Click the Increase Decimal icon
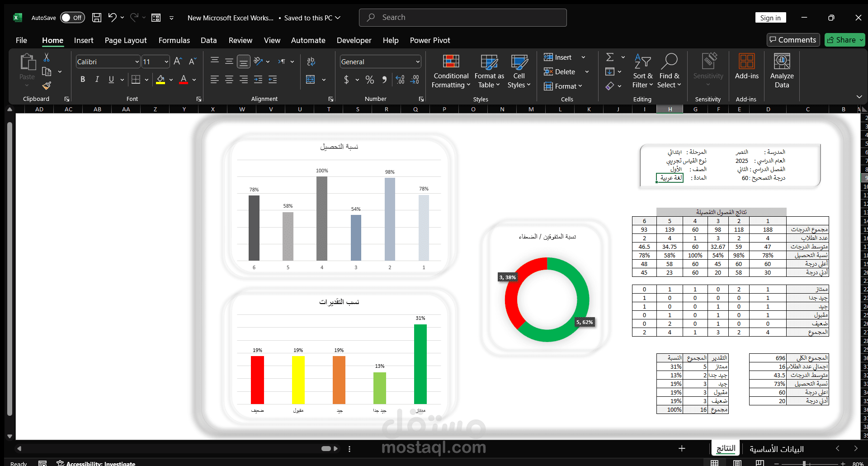Image resolution: width=868 pixels, height=466 pixels. 400,80
